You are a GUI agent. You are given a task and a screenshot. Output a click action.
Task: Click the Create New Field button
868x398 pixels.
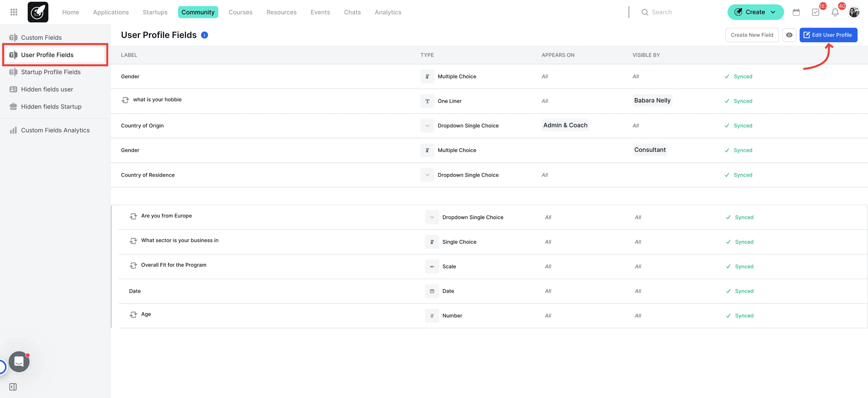[x=752, y=35]
